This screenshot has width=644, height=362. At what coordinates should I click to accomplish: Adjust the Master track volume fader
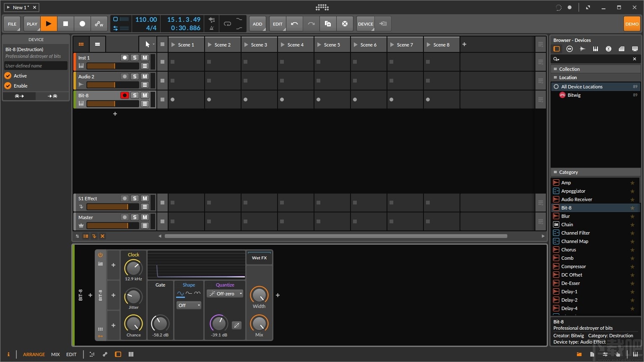click(x=112, y=225)
